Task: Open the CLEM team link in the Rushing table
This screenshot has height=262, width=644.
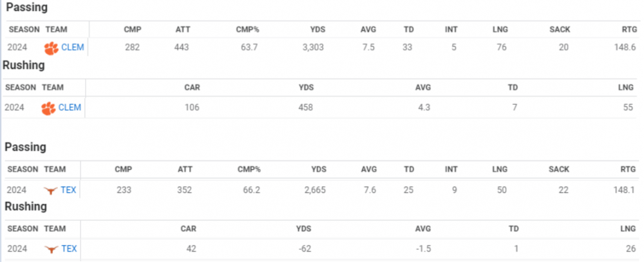Action: point(70,108)
